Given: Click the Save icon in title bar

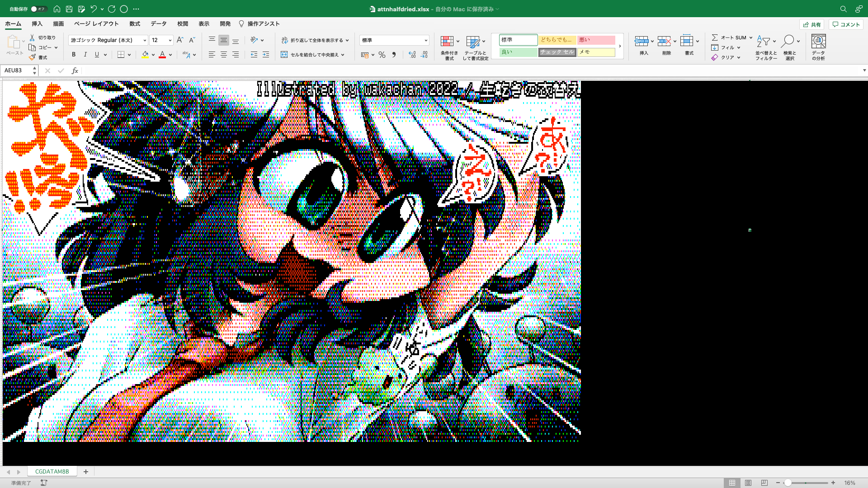Looking at the screenshot, I should point(69,9).
